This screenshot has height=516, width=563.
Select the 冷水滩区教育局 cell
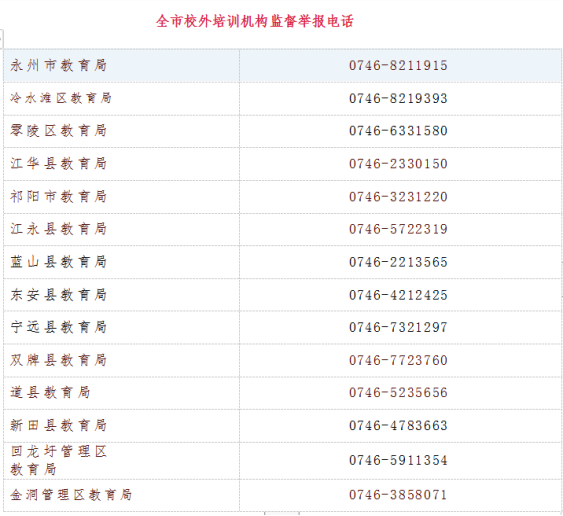click(121, 99)
